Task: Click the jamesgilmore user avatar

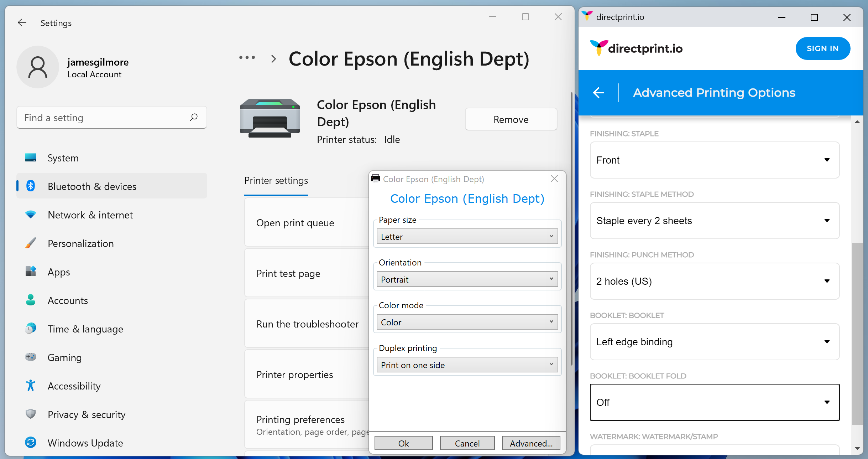Action: pos(38,67)
